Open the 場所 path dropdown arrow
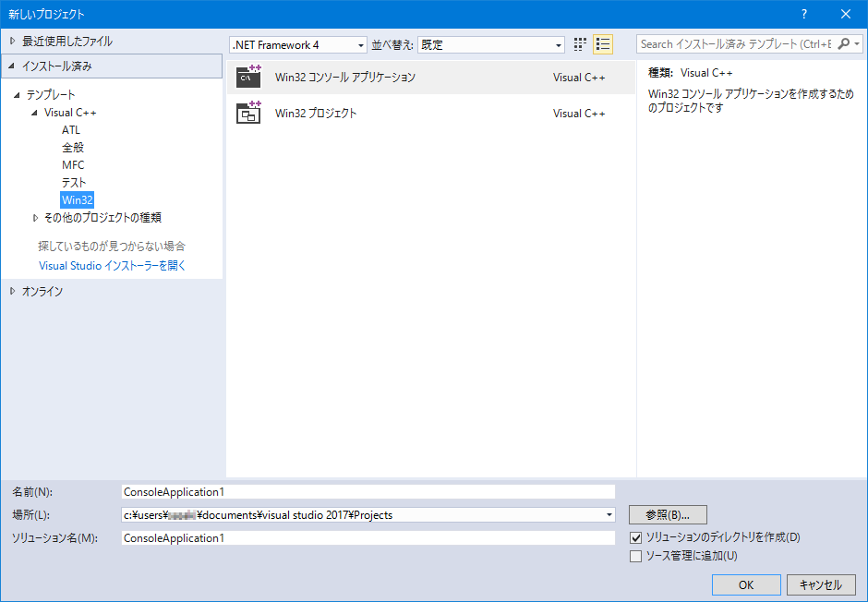The width and height of the screenshot is (868, 602). pyautogui.click(x=609, y=514)
